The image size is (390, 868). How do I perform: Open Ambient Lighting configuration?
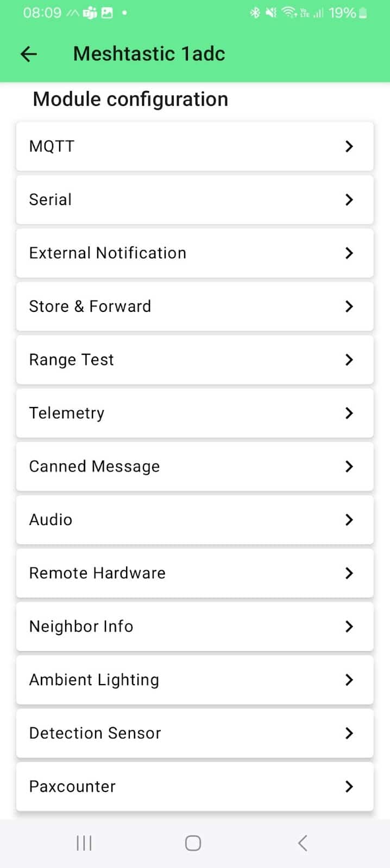pyautogui.click(x=194, y=680)
